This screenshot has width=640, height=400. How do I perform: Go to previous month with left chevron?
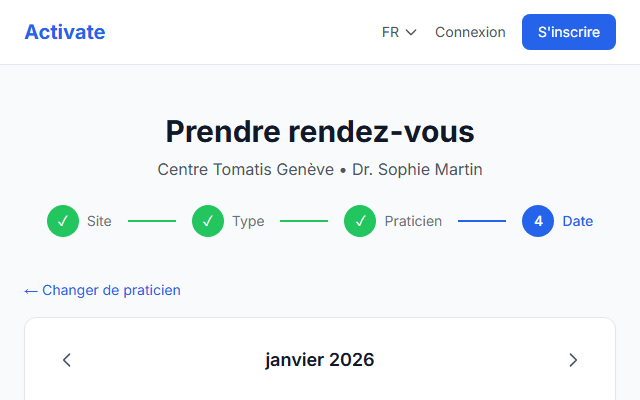(67, 360)
